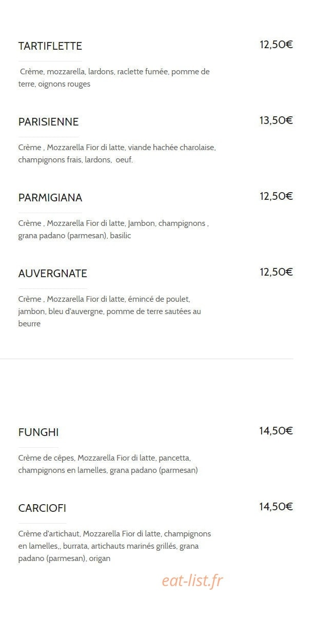The width and height of the screenshot is (334, 644).
Task: Select the 13,50€ price for PARISIENNE
Action: pos(276,120)
